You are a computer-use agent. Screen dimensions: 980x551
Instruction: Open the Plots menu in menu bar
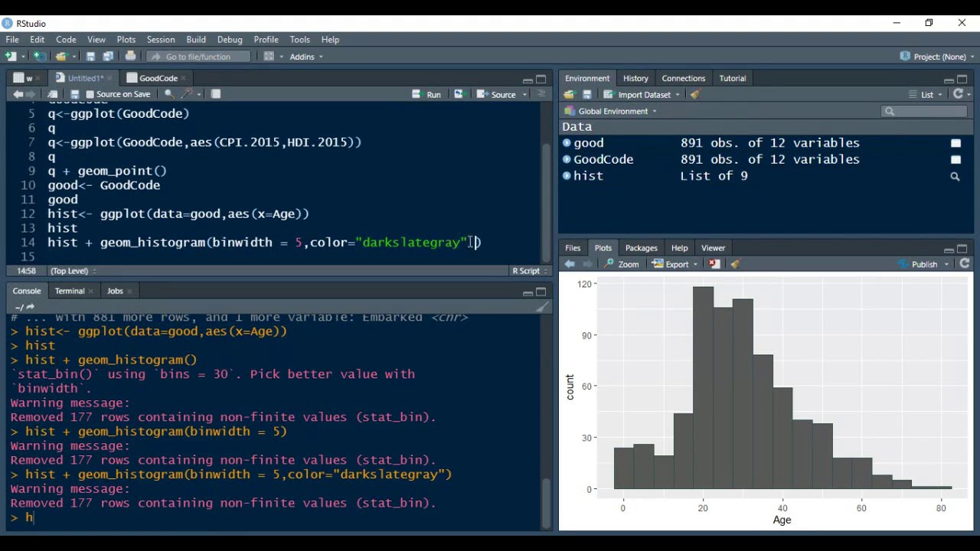pos(126,39)
